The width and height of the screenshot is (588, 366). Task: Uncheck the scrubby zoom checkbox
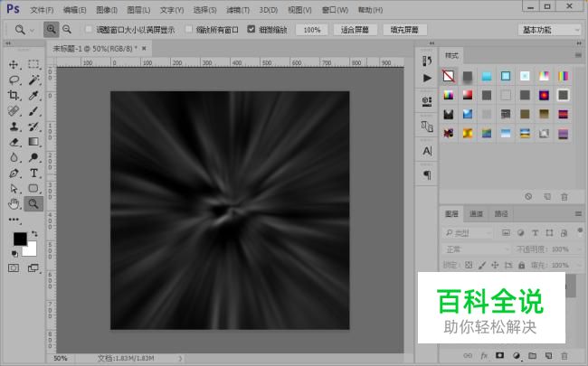click(x=251, y=29)
